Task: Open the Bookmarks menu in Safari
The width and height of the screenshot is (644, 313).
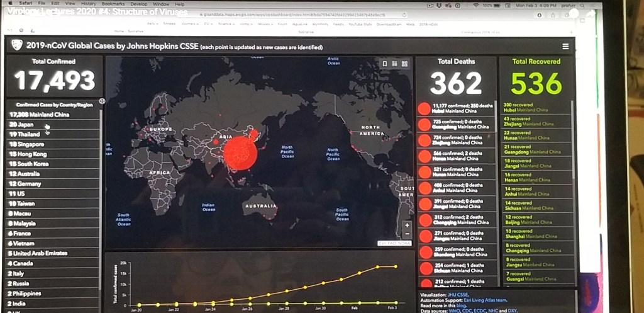Action: (113, 4)
